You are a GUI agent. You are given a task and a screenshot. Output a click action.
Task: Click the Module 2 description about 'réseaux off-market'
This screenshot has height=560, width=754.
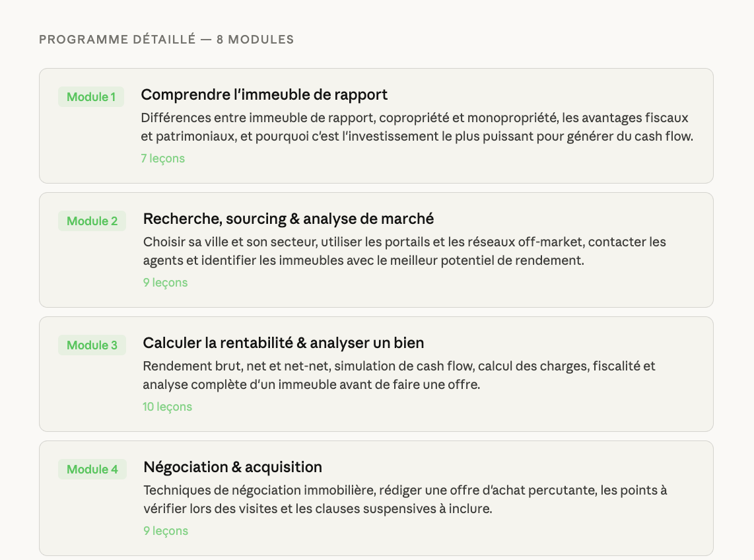[x=405, y=252]
